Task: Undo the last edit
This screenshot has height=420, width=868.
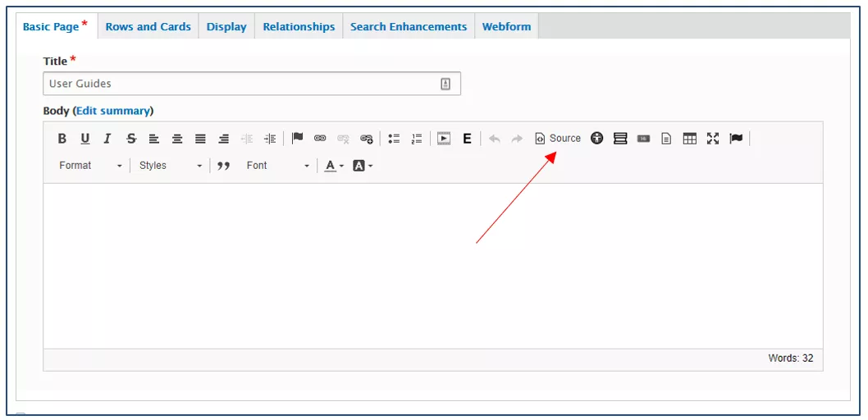Action: point(495,139)
